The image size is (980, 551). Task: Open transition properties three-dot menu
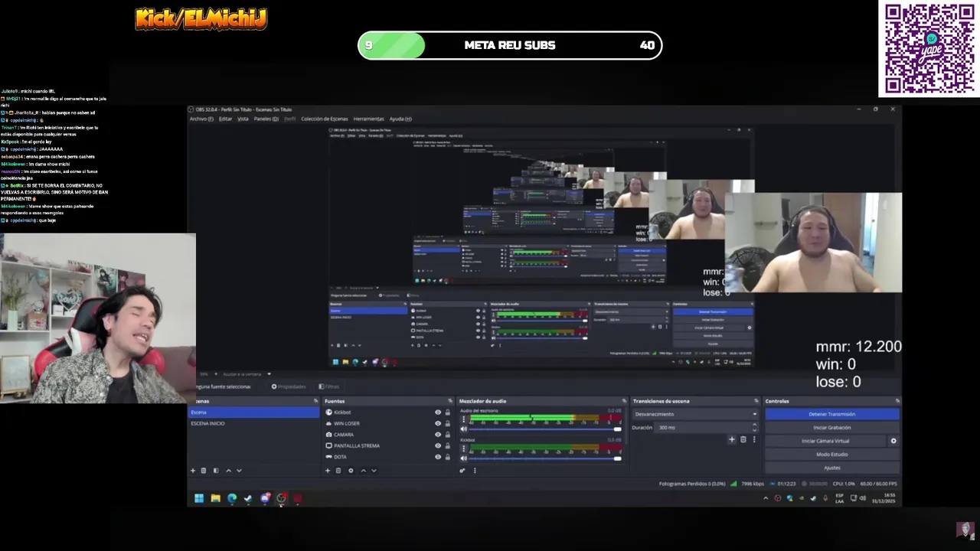754,439
